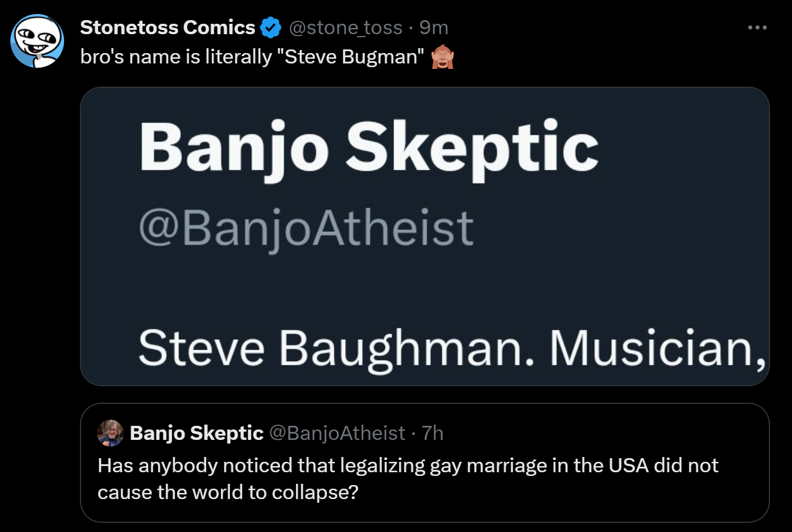Click Banjo Skeptic's small avatar in quoted tweet
The height and width of the screenshot is (532, 792).
coord(110,433)
